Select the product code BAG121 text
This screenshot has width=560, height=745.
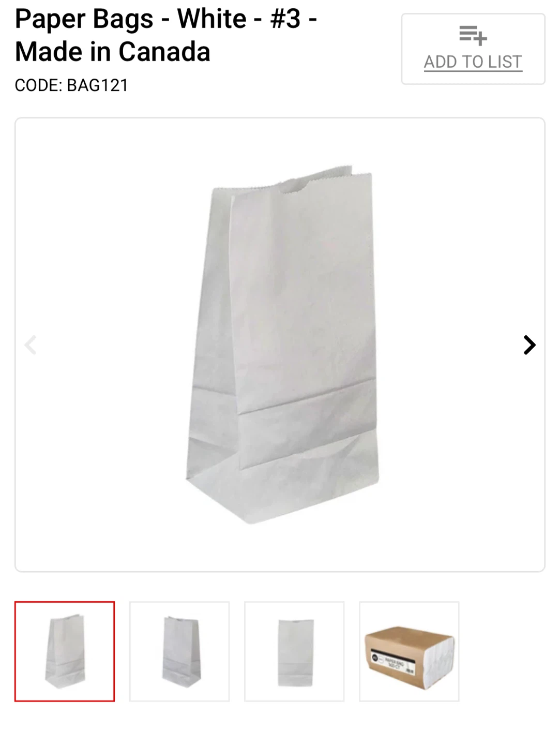(98, 85)
